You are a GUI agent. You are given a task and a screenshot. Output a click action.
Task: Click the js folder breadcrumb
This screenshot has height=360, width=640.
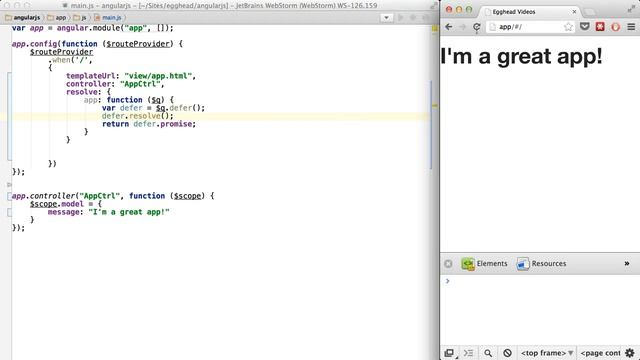pyautogui.click(x=80, y=18)
